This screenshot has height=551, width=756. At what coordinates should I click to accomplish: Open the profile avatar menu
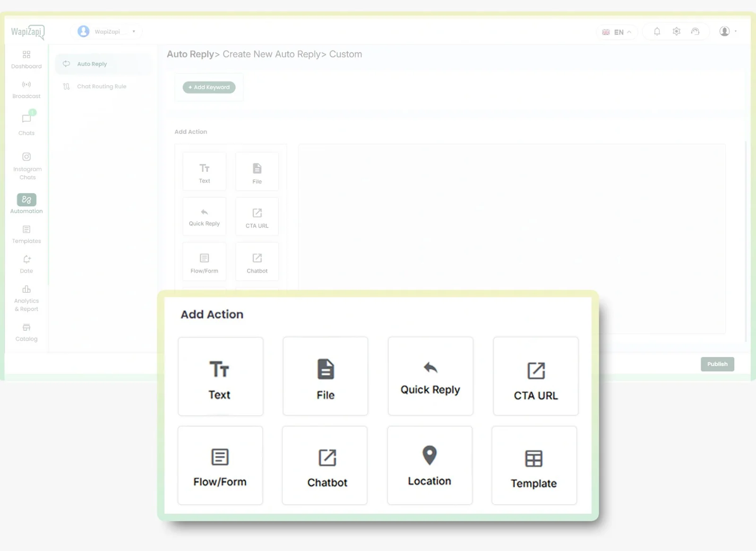pos(726,31)
